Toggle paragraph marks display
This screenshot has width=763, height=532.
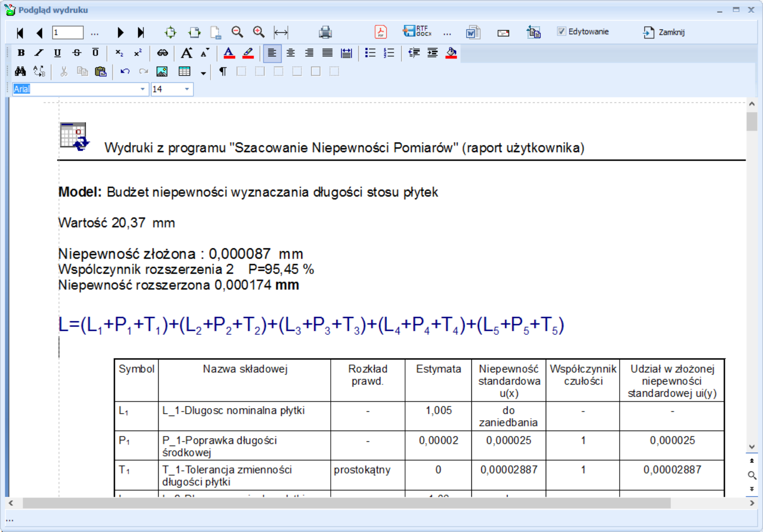coord(223,72)
